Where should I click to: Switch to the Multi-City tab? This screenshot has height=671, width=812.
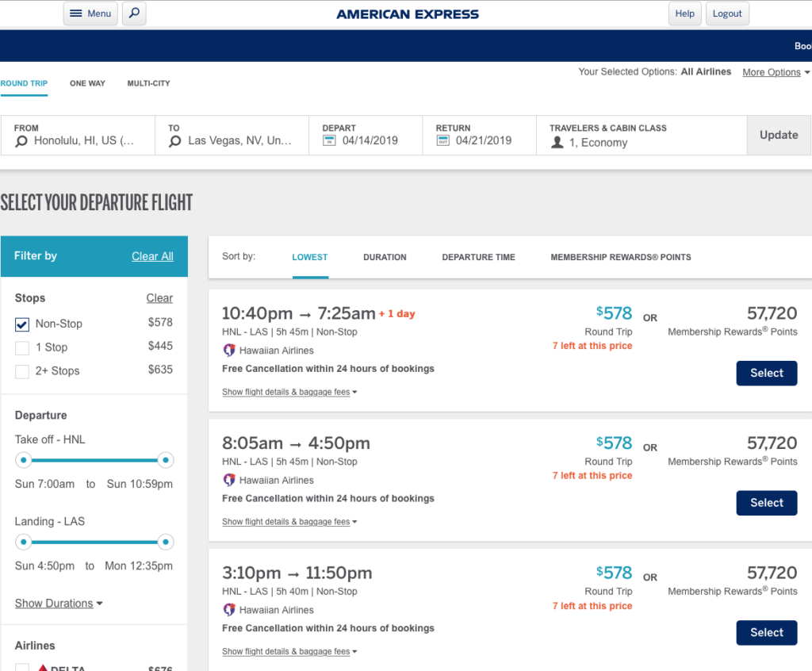(x=148, y=83)
